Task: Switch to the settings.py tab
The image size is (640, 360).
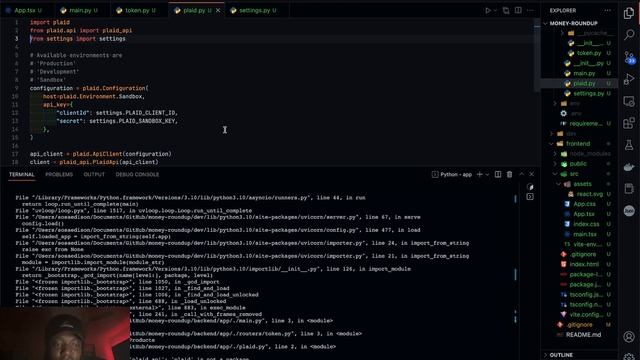Action: click(x=254, y=11)
